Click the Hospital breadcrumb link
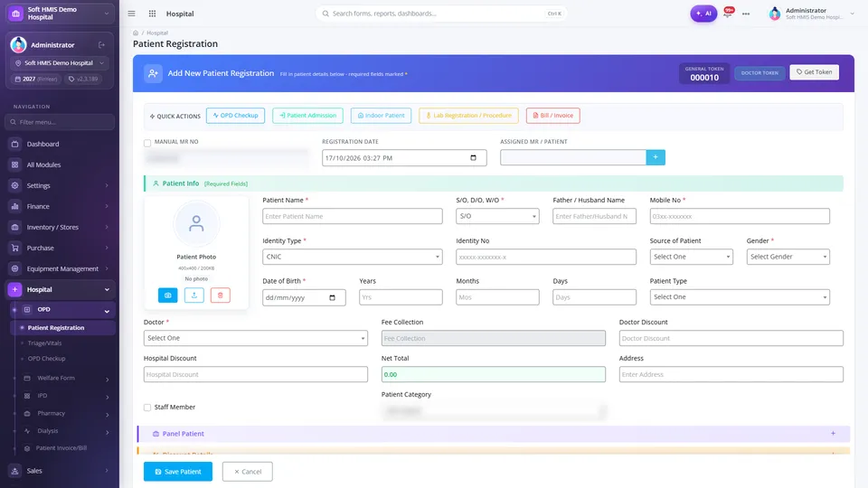Viewport: 868px width, 488px height. pos(157,33)
